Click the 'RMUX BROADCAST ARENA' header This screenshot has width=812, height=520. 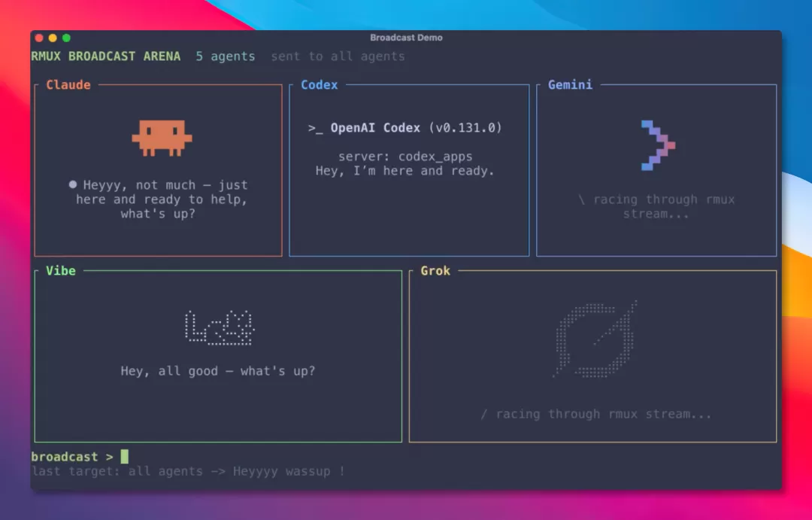[106, 56]
